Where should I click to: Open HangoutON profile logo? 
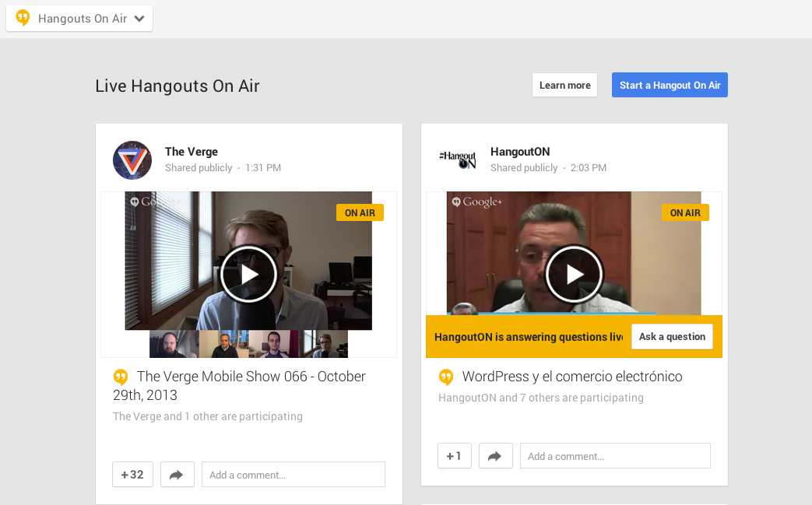tap(457, 160)
